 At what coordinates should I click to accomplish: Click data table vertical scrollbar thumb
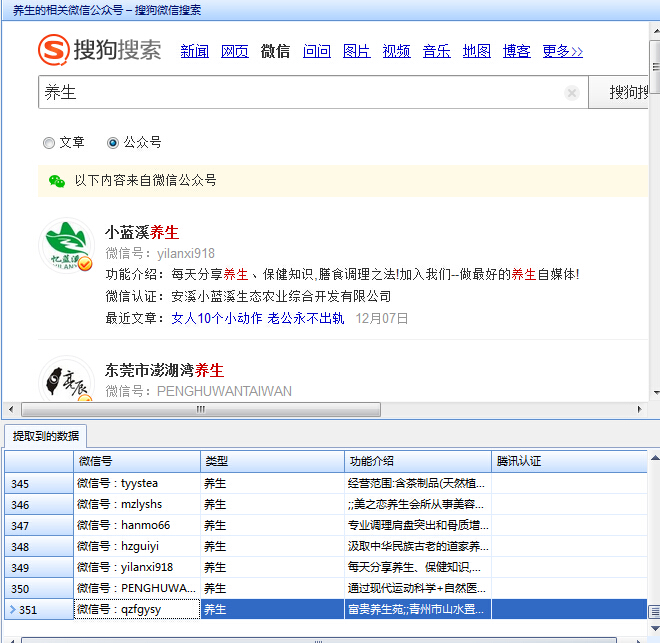click(654, 612)
